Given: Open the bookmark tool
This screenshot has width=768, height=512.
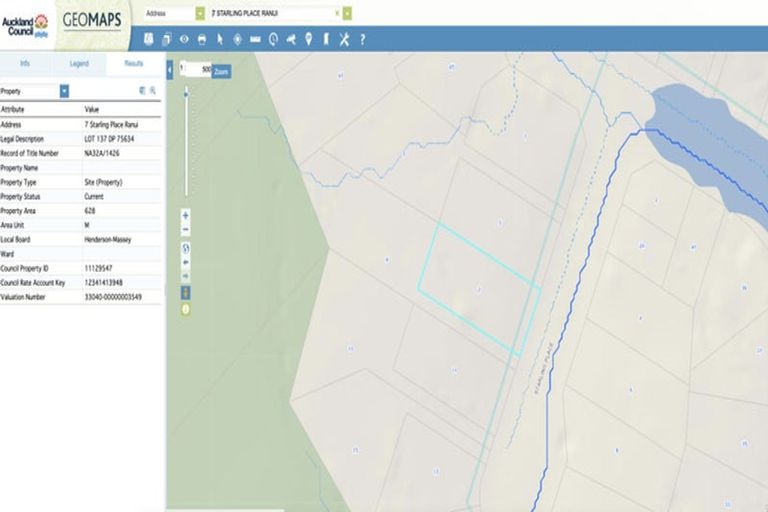Looking at the screenshot, I should tap(325, 39).
